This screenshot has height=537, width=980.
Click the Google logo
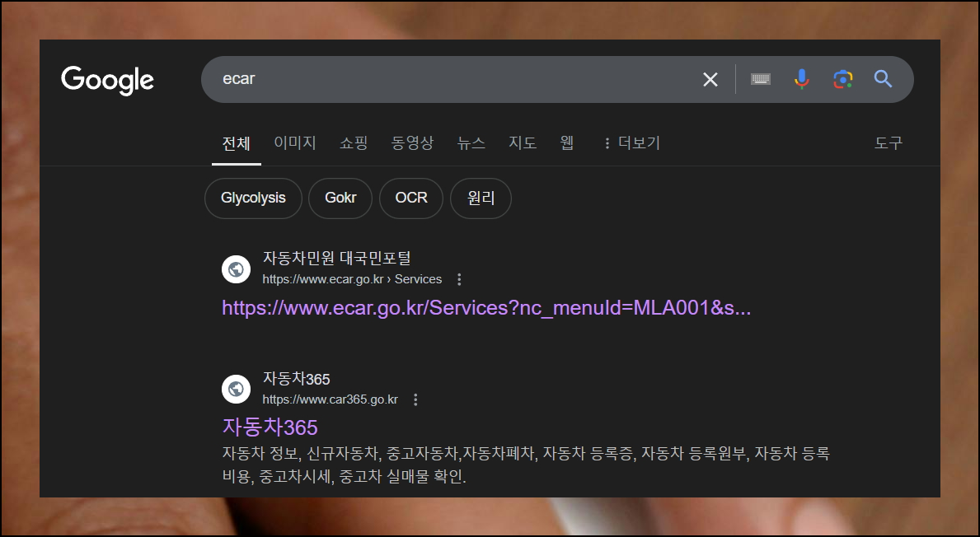click(107, 80)
